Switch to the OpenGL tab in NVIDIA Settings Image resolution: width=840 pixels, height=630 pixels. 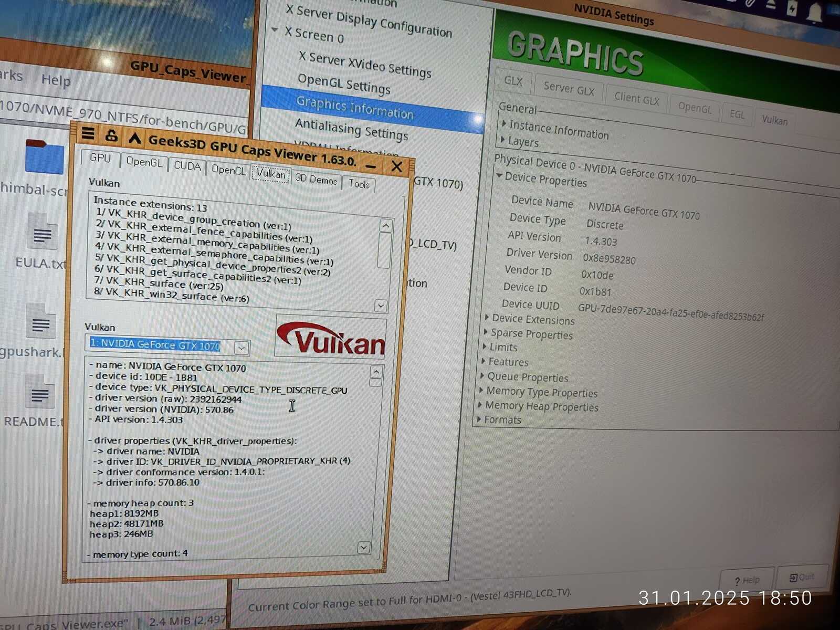(695, 107)
